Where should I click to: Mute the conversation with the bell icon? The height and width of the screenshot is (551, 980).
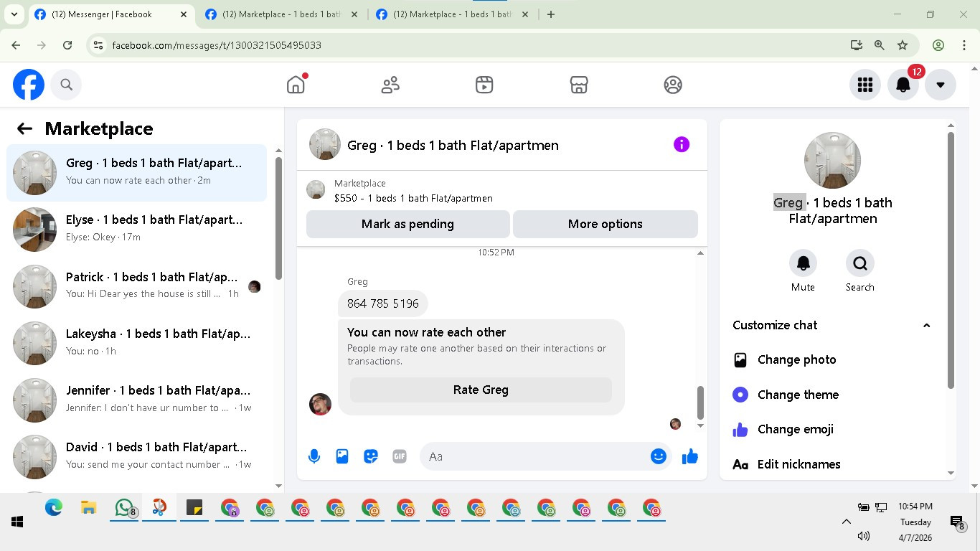point(803,263)
